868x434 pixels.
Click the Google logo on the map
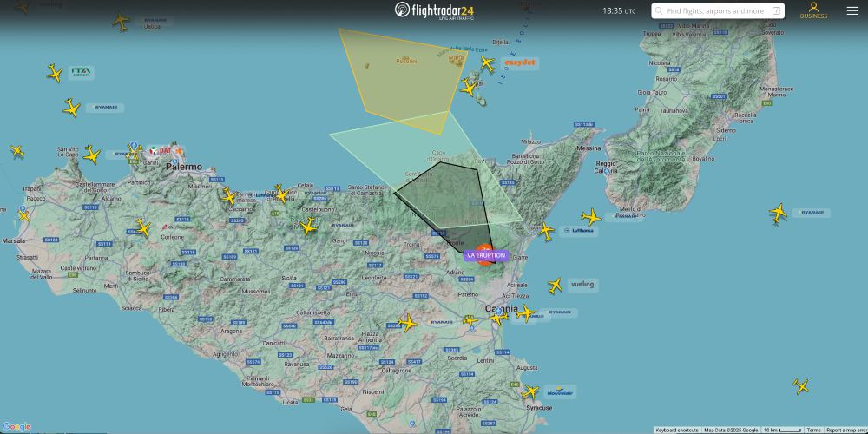16,427
